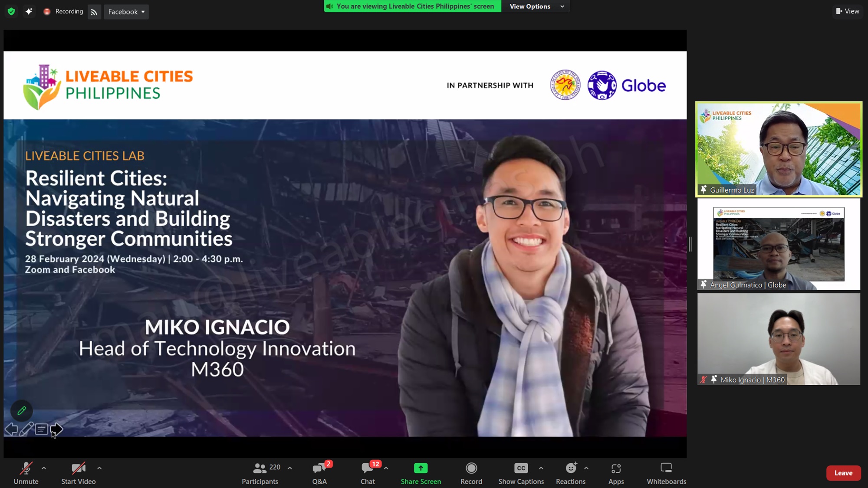Click the green annotation pencil button
Viewport: 868px width, 488px height.
coord(22,410)
